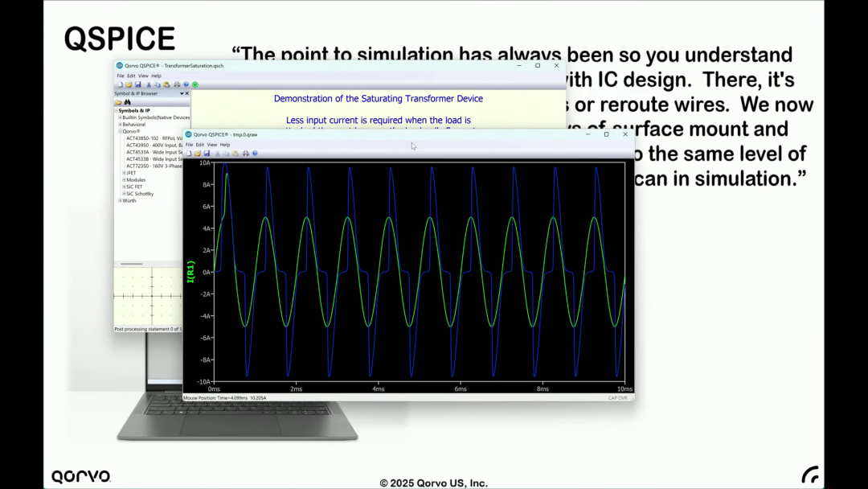Screen dimensions: 868x489
Task: Collapse the Qorvo® tree node
Action: coord(120,131)
